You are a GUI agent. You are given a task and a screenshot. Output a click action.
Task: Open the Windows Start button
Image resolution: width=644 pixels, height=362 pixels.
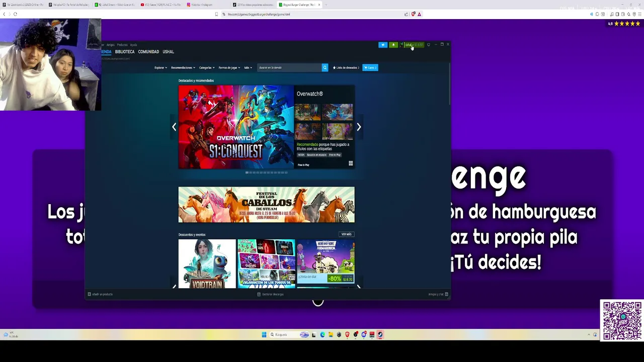click(264, 334)
